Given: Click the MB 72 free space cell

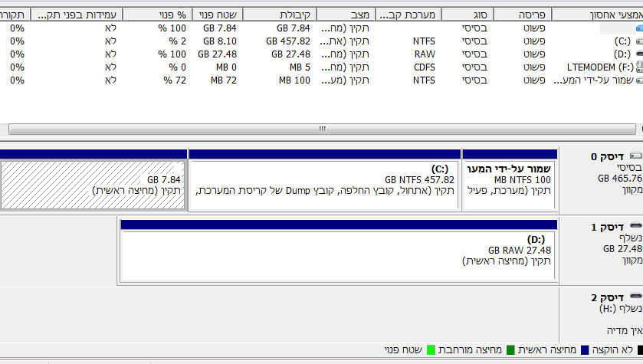Looking at the screenshot, I should (224, 80).
